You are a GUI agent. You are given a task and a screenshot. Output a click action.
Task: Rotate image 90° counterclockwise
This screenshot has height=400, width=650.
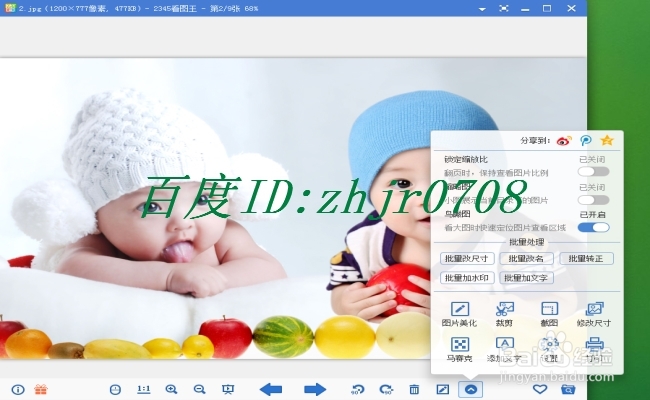pos(357,390)
